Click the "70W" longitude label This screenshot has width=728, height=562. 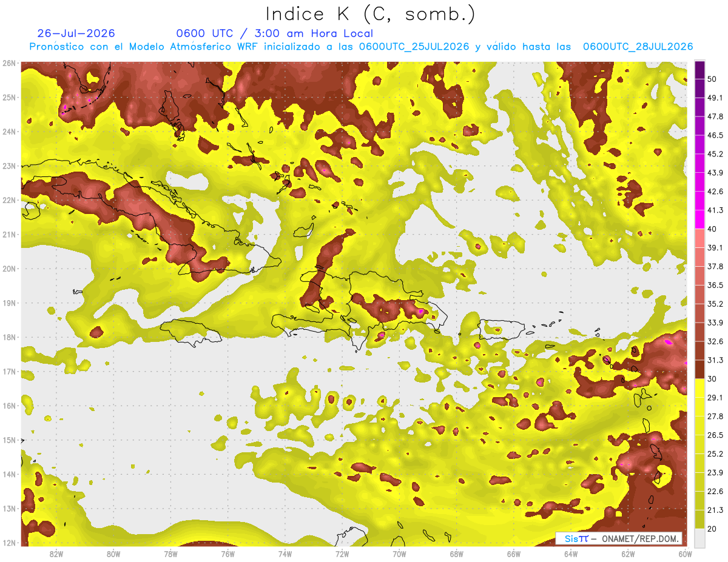399,554
